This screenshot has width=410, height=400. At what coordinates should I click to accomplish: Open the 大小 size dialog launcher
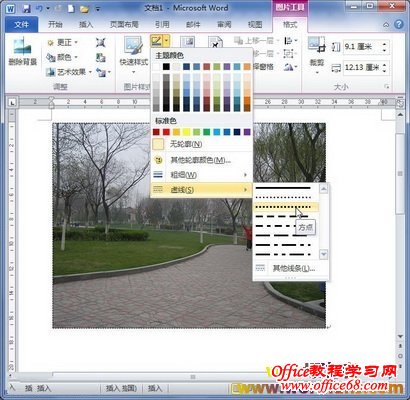pyautogui.click(x=387, y=87)
